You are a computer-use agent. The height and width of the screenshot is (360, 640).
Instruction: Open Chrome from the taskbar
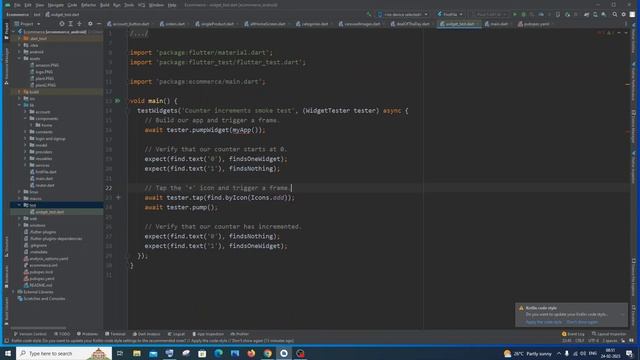(267, 353)
